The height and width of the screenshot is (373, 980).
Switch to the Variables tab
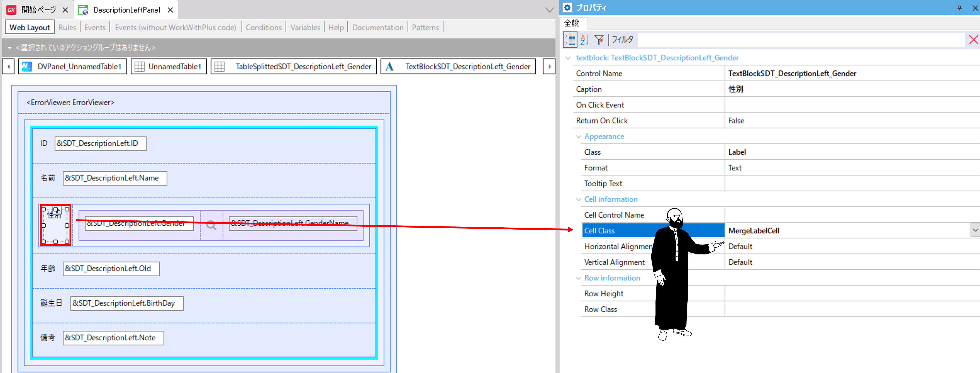coord(305,27)
